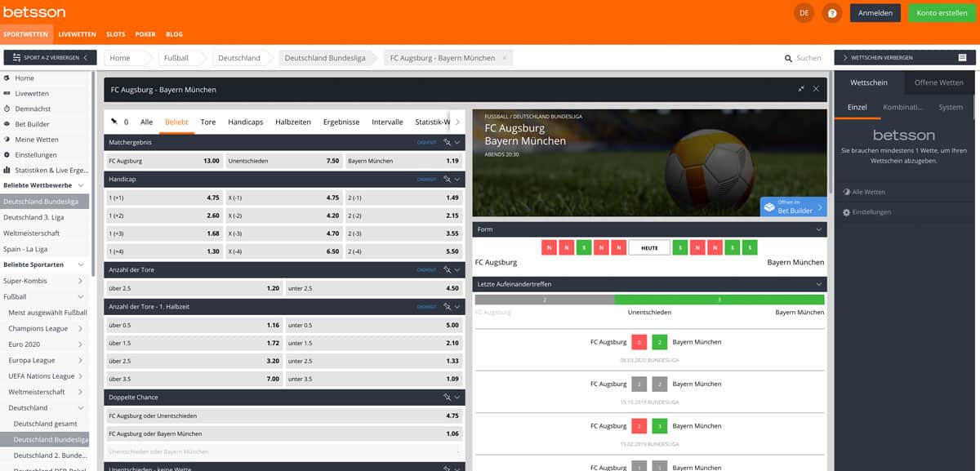This screenshot has width=980, height=471.
Task: Click the pinned markets pin icon beside 0
Action: (x=114, y=122)
